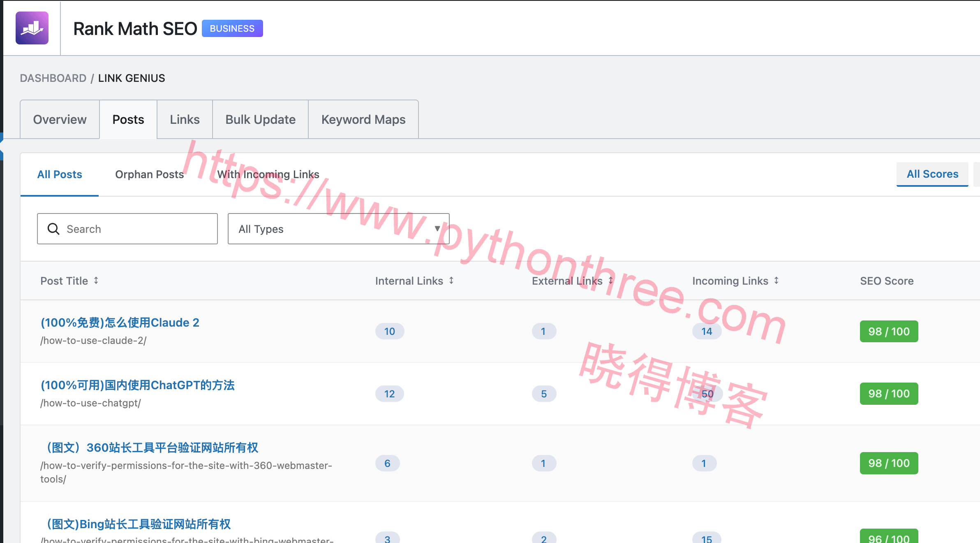Viewport: 980px width, 543px height.
Task: Click the magnifier icon in Search
Action: pos(53,229)
